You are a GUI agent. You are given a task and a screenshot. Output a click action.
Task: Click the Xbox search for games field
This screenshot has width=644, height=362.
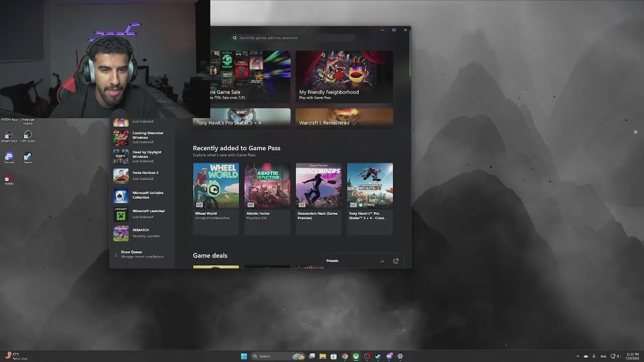293,38
